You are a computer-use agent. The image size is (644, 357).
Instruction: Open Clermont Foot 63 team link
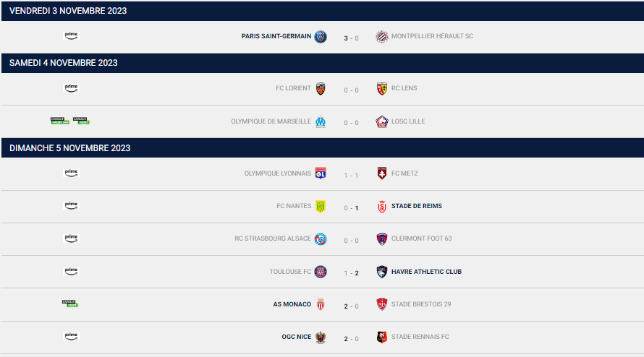[421, 238]
